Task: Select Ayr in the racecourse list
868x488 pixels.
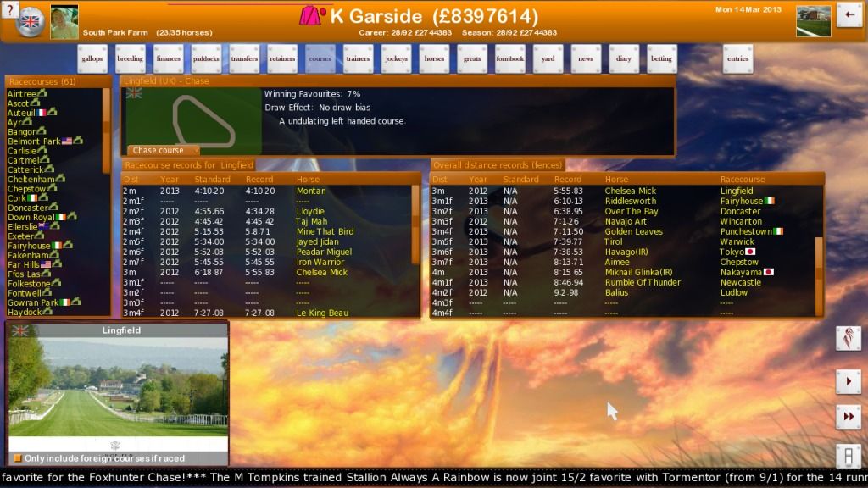Action: (x=14, y=122)
